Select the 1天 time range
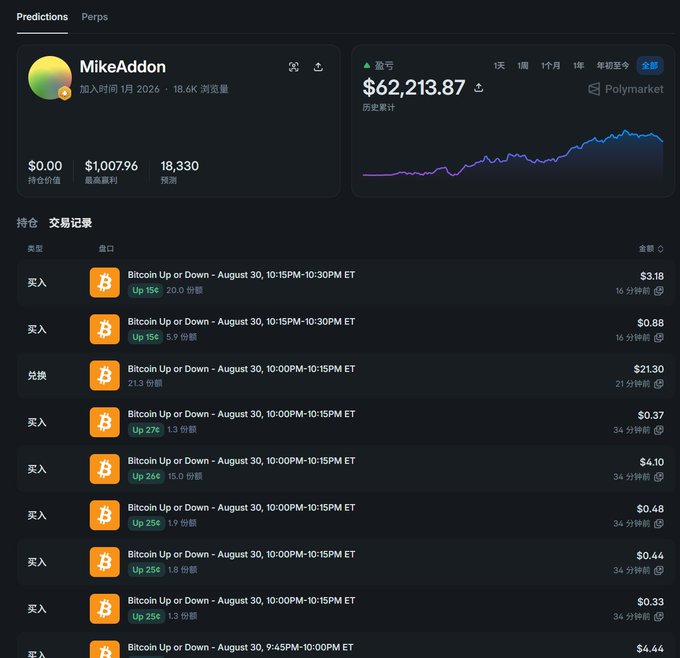The image size is (680, 658). 499,65
